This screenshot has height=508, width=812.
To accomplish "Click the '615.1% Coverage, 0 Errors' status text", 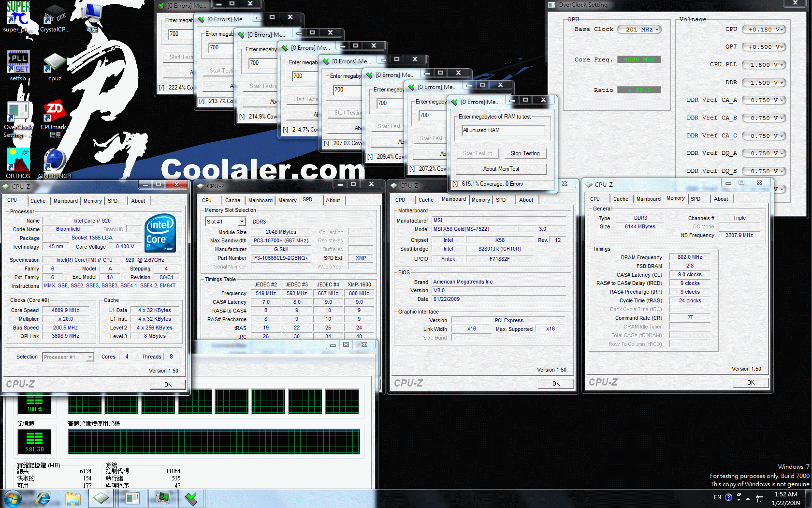I will 492,184.
